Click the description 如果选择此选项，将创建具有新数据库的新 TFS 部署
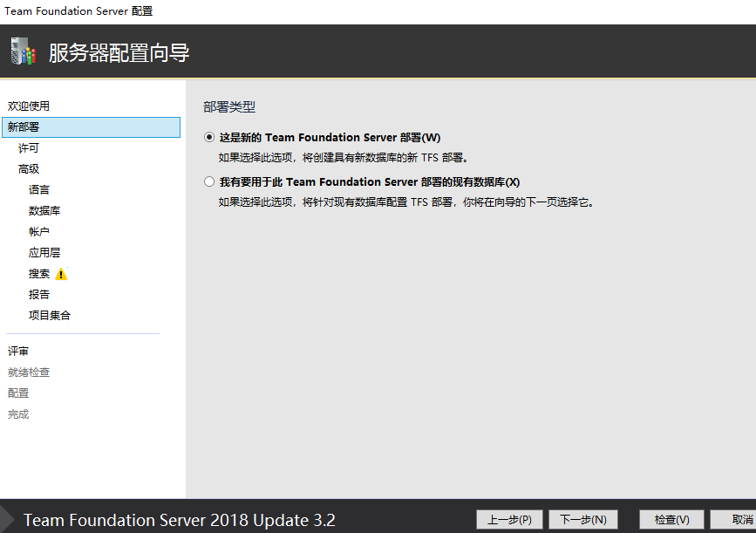The height and width of the screenshot is (533, 756). click(344, 158)
